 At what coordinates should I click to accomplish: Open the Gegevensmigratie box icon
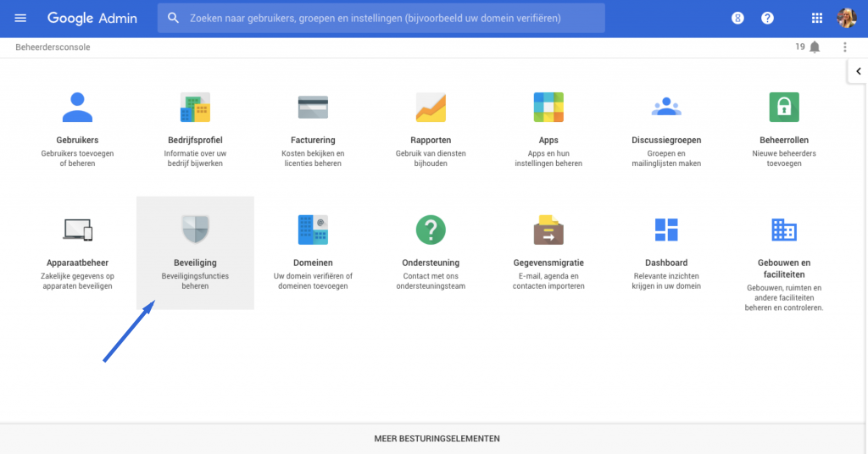point(548,230)
